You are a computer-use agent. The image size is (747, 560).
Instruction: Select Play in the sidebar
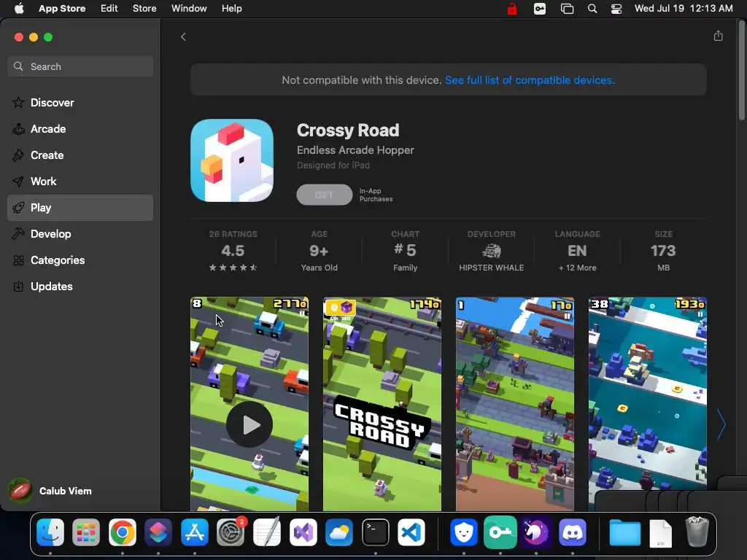pos(80,208)
